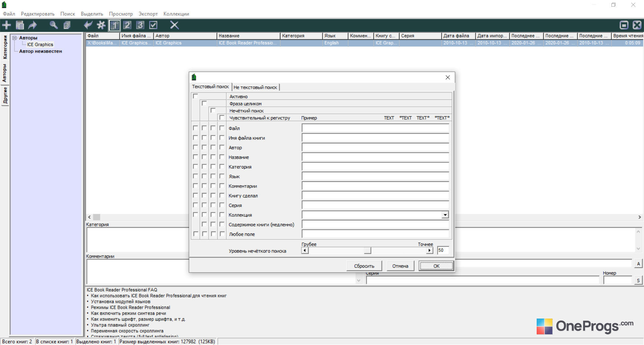644x345 pixels.
Task: Toggle the Чувствительный к регистру master checkbox
Action: pyautogui.click(x=222, y=118)
